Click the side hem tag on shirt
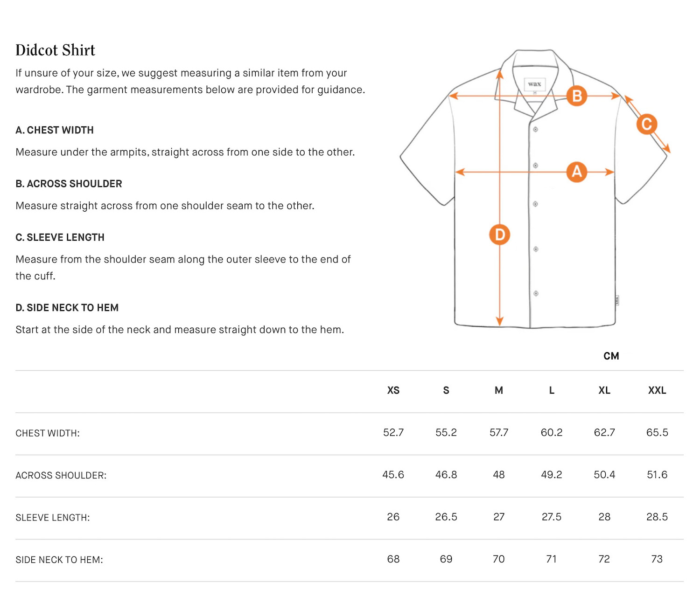The height and width of the screenshot is (596, 700). 617,300
